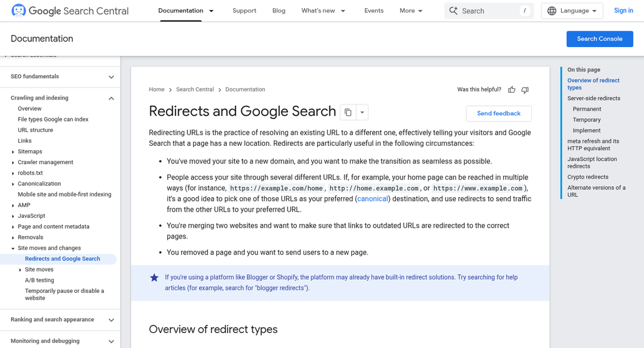Click the Google Search Central logo
Image resolution: width=644 pixels, height=348 pixels.
click(x=70, y=11)
